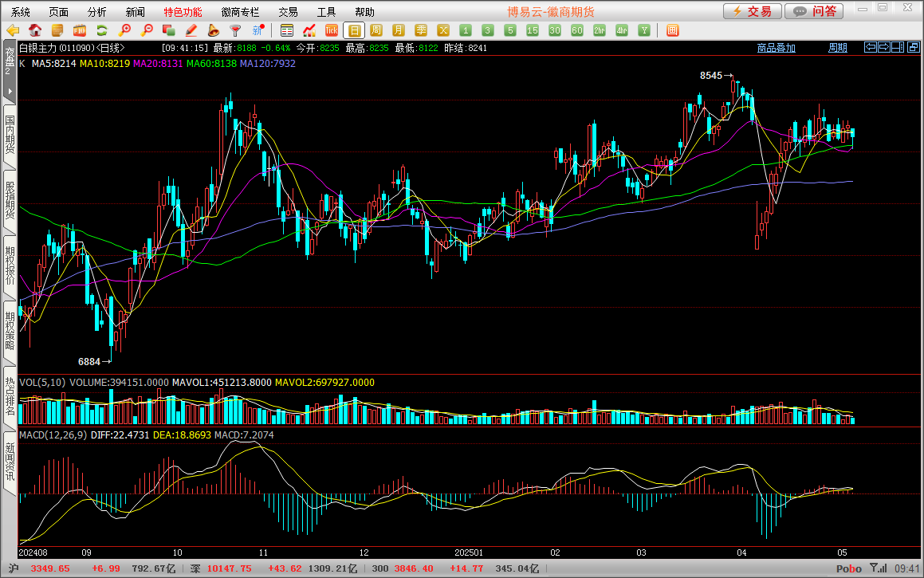Click the red and green overlapping squares icon
Viewport: 924px width, 578px height.
coord(168,30)
